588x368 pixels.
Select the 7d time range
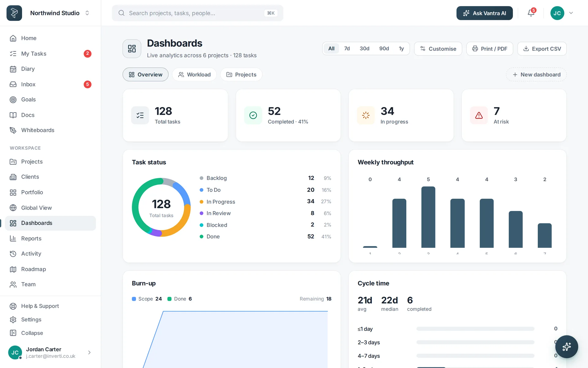(x=347, y=48)
